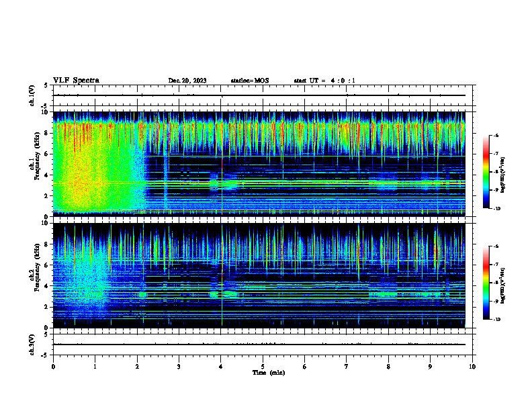Click the log(PSD) label beside ch.2 color bar

point(503,285)
